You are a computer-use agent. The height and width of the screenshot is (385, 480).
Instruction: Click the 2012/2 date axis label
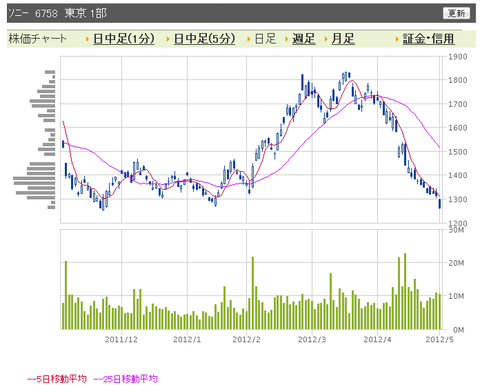[246, 339]
